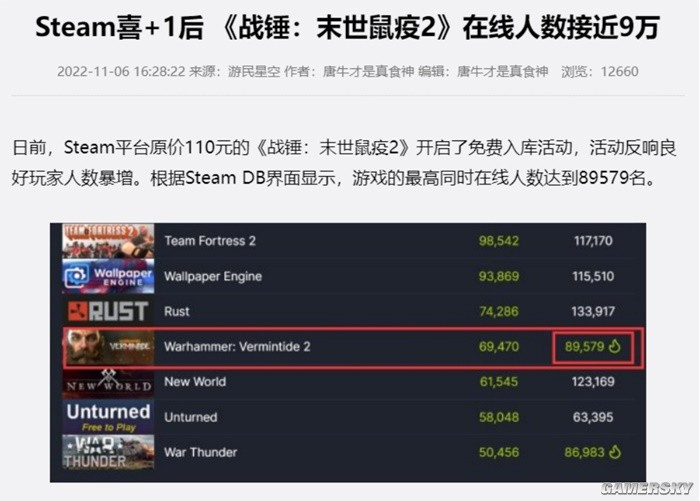Click the Rust logo image
The height and width of the screenshot is (501, 700).
click(108, 311)
